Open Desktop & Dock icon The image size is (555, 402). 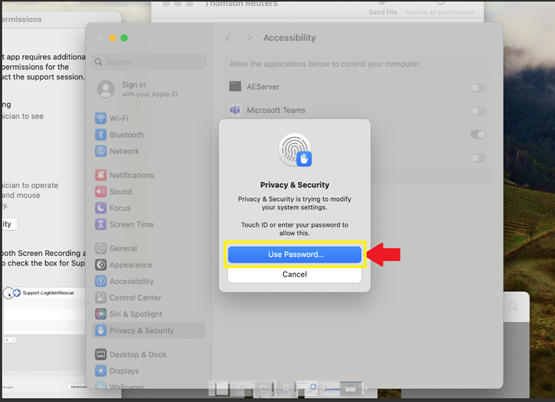[x=101, y=354]
